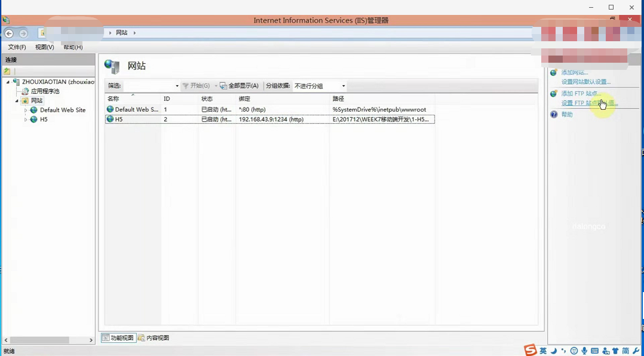Collapse the 网站 tree node
This screenshot has width=644, height=356.
[17, 101]
